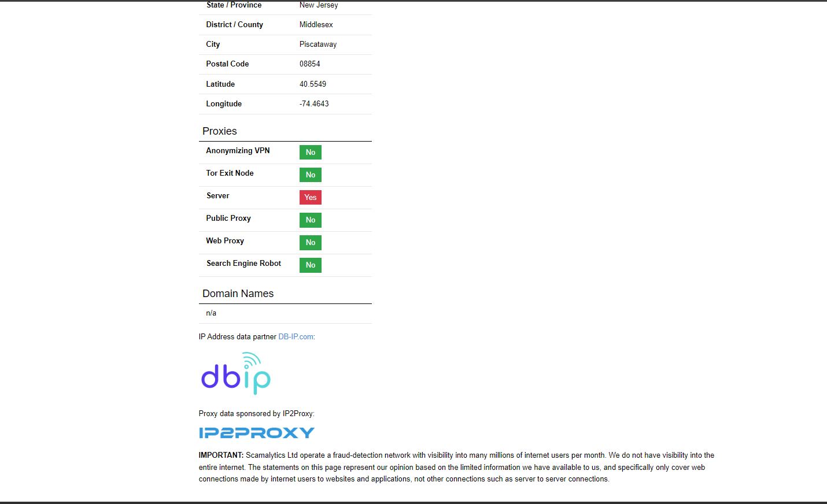Click the Public Proxy No badge
The width and height of the screenshot is (827, 504).
pyautogui.click(x=310, y=220)
